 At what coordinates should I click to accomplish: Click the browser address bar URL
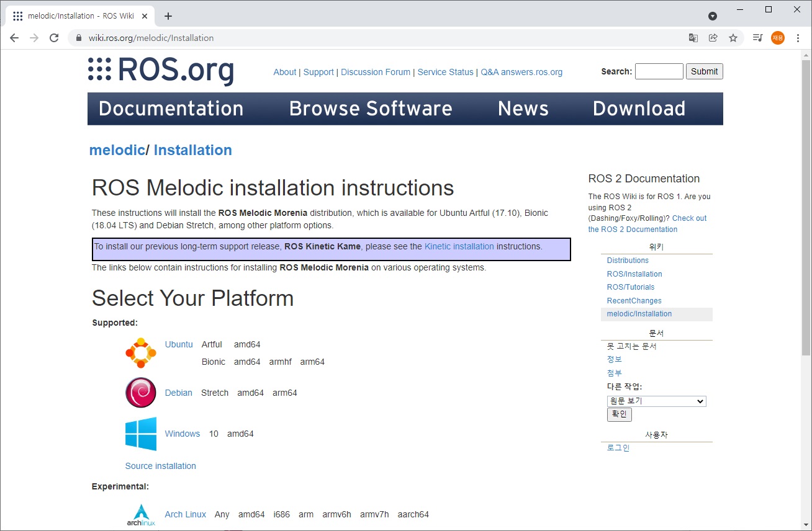point(151,38)
